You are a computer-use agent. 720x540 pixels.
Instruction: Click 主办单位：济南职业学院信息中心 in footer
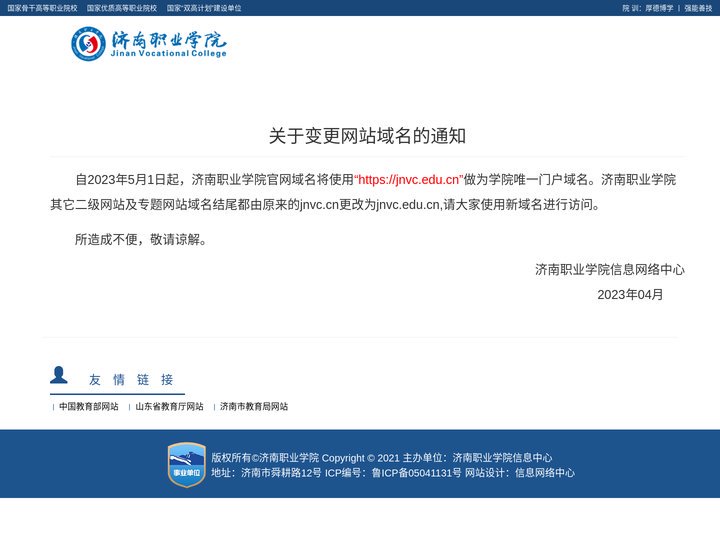click(477, 458)
